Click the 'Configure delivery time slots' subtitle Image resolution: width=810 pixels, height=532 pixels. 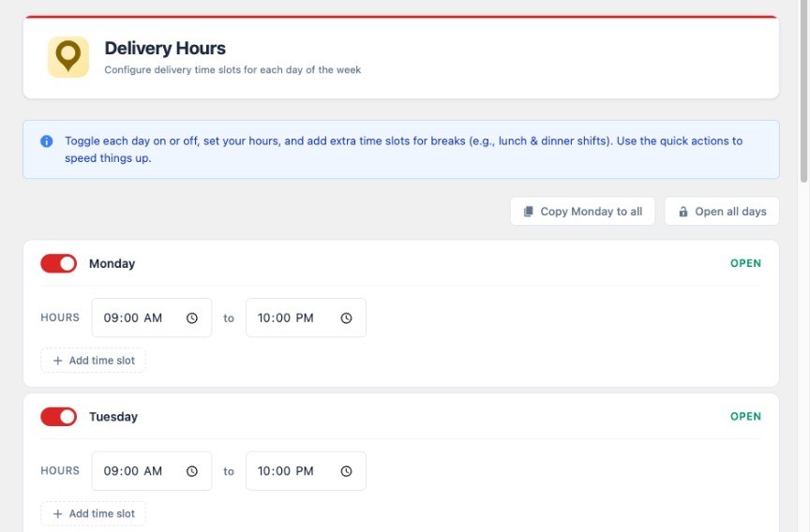[x=232, y=69]
